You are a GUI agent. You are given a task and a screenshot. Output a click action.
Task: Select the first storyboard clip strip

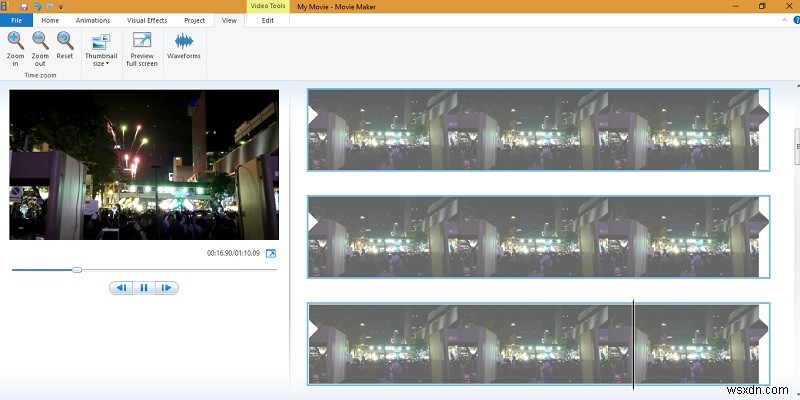point(538,130)
